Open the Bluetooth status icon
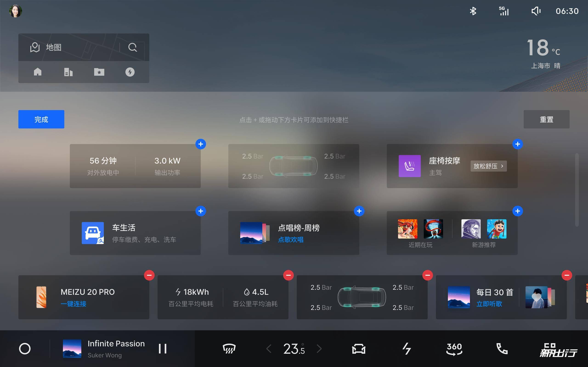Image resolution: width=588 pixels, height=367 pixels. [473, 11]
